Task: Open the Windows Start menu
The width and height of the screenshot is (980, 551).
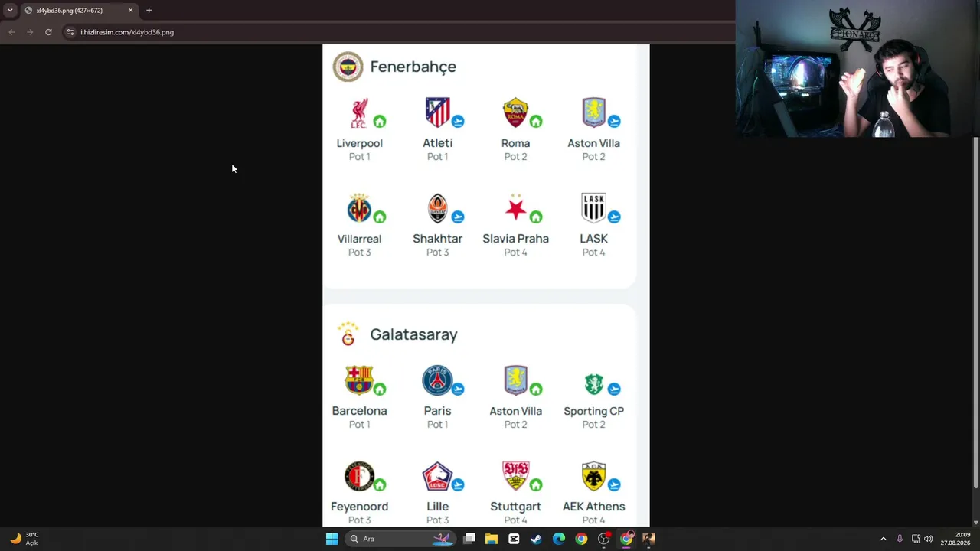Action: point(332,539)
